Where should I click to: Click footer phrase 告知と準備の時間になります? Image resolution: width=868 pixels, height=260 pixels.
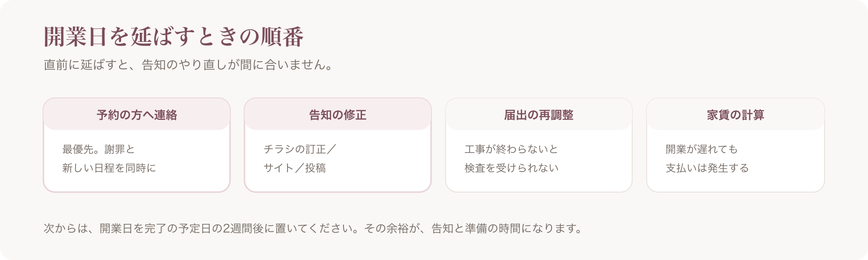(x=505, y=228)
